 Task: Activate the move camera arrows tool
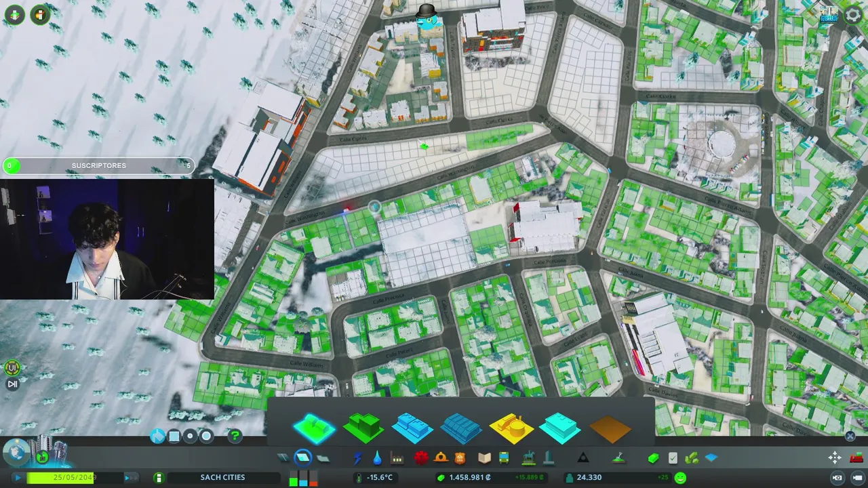835,459
